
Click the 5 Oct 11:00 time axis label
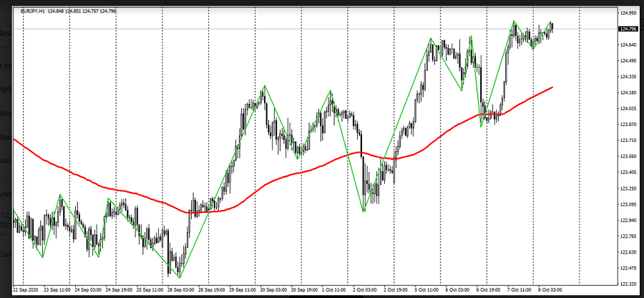pyautogui.click(x=428, y=289)
